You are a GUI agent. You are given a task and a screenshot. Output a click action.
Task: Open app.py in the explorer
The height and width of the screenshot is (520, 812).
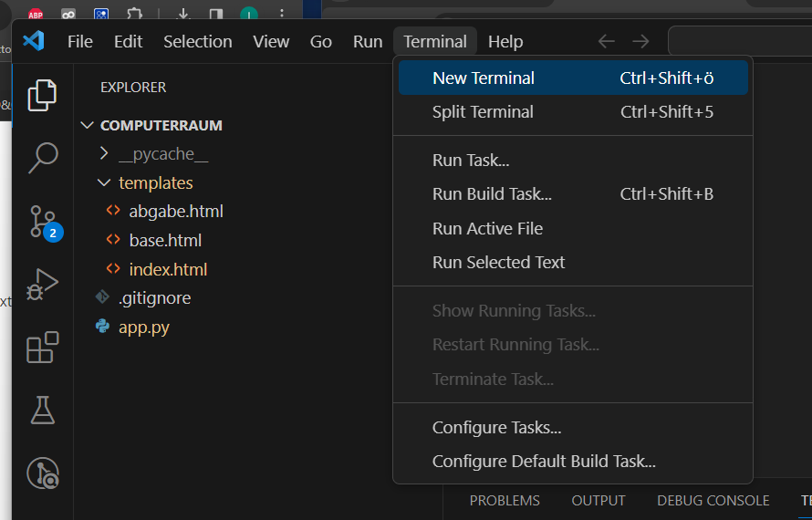click(x=143, y=327)
